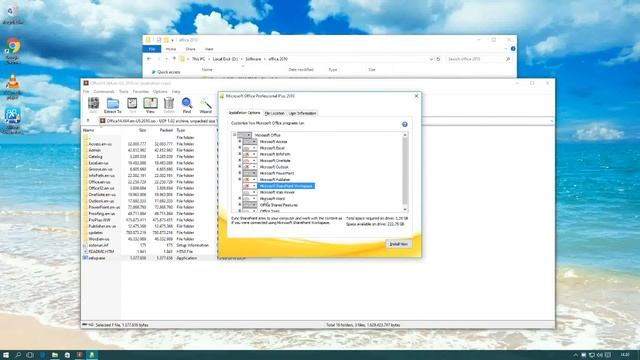Open install state dropdown for Microsoft Access
The image size is (640, 360).
tap(250, 142)
